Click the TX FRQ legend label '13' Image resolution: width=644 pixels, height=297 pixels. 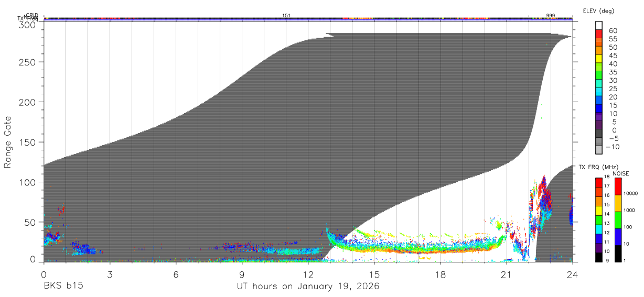pos(607,223)
